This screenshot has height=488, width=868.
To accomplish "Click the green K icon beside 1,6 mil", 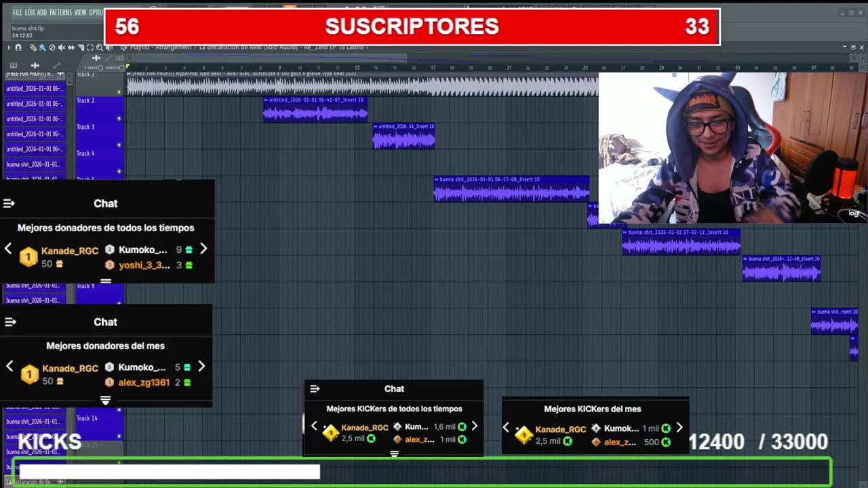I will [x=462, y=427].
